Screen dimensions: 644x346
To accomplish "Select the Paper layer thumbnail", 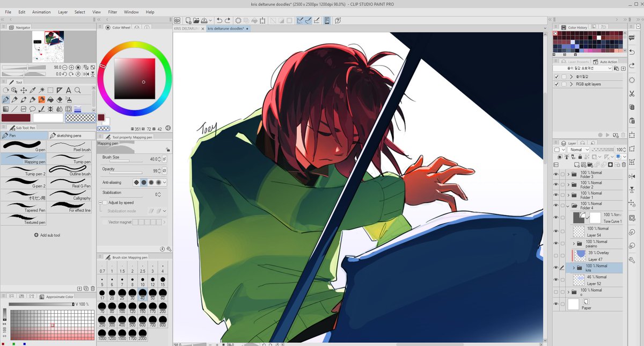I will point(574,304).
